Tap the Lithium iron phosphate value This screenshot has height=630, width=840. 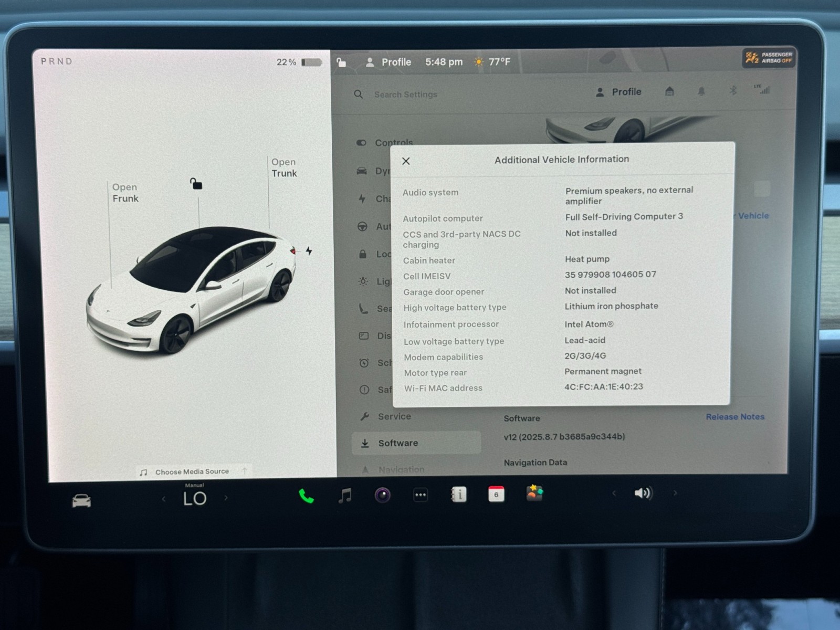pyautogui.click(x=612, y=306)
